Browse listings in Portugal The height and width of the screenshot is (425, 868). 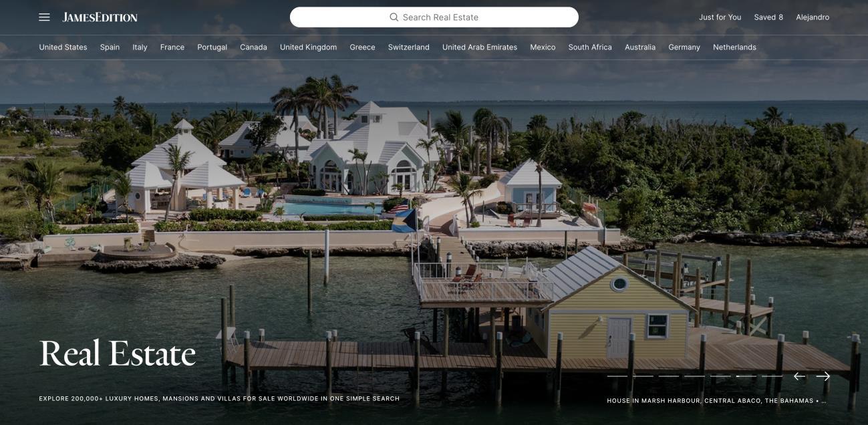click(212, 47)
